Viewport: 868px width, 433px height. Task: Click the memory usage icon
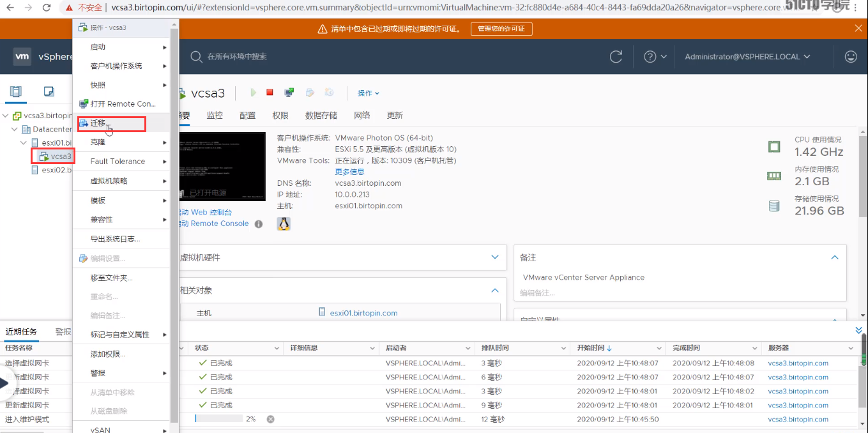(x=774, y=176)
